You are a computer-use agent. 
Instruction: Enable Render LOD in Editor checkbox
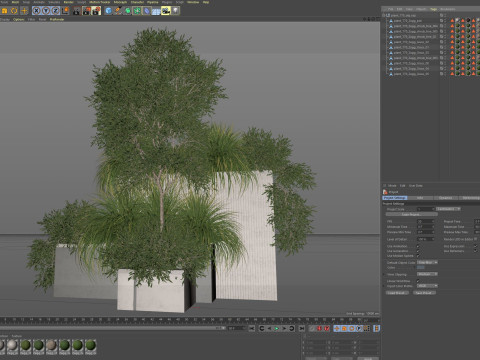[x=476, y=239]
